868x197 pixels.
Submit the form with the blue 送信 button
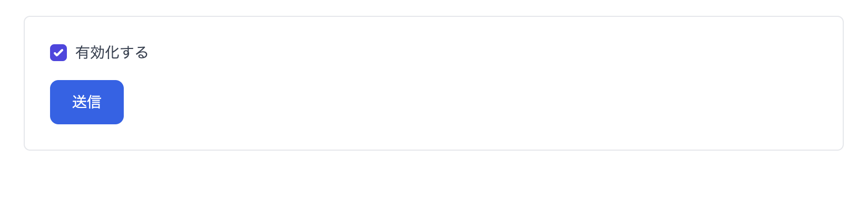pyautogui.click(x=87, y=102)
